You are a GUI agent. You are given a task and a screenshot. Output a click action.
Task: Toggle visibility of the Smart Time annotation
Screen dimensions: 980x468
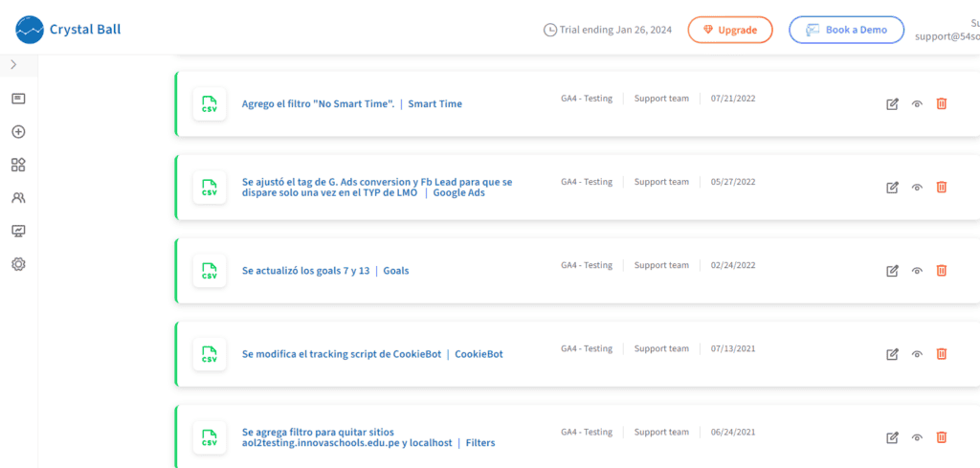pos(917,104)
